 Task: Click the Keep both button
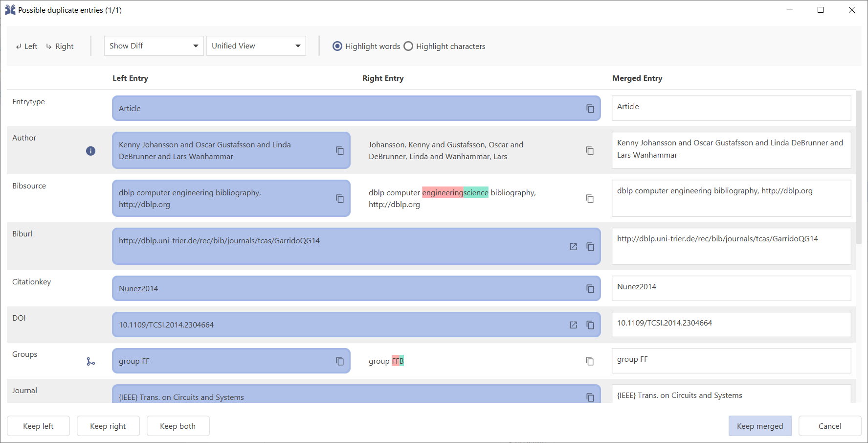pos(178,426)
